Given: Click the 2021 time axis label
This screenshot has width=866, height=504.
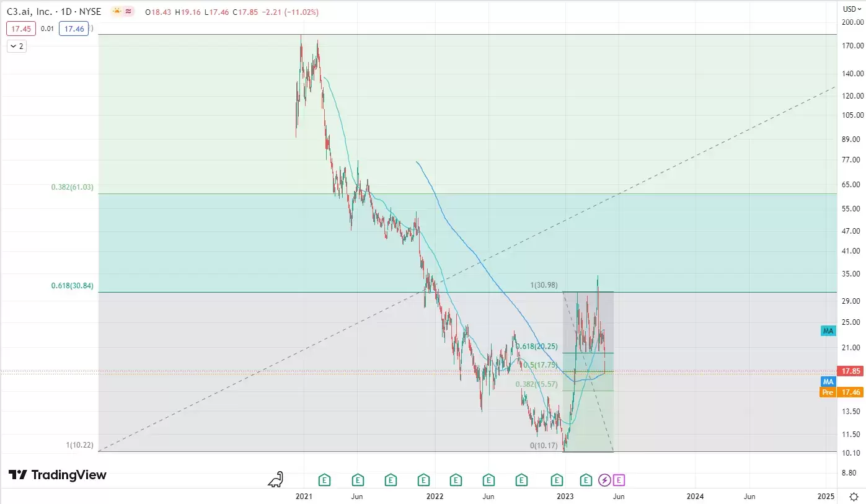Looking at the screenshot, I should coord(304,497).
